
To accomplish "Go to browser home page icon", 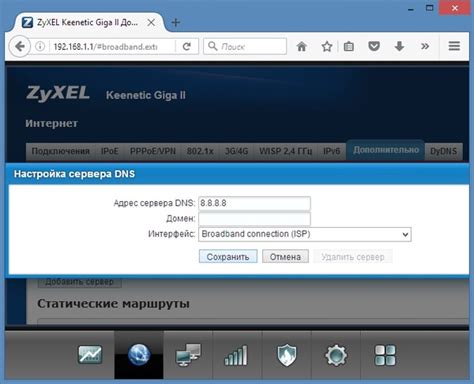I will 302,46.
